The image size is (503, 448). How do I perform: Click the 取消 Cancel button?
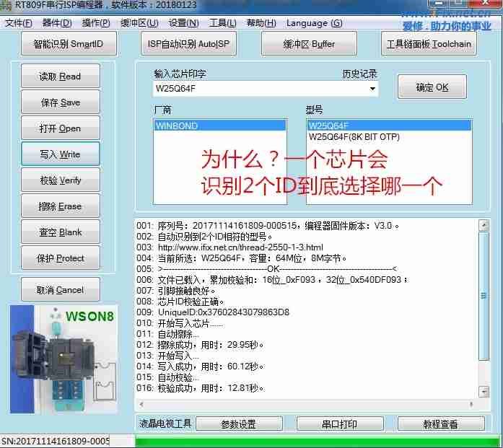pyautogui.click(x=61, y=290)
